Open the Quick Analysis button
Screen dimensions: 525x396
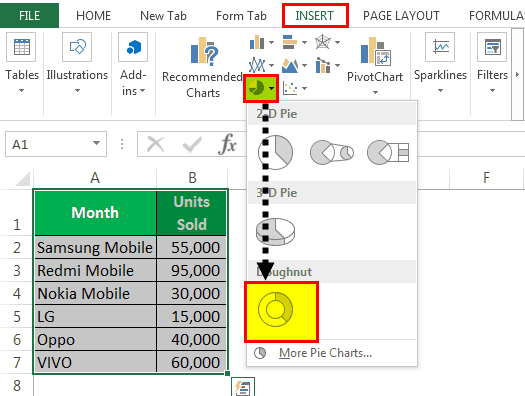243,387
